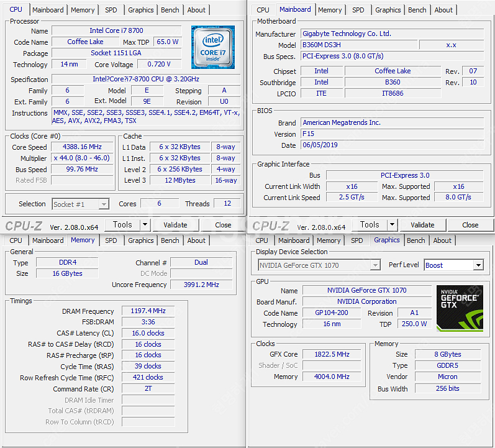Choose Memory tab in Graphics window
Image resolution: width=495 pixels, height=448 pixels.
pos(329,240)
